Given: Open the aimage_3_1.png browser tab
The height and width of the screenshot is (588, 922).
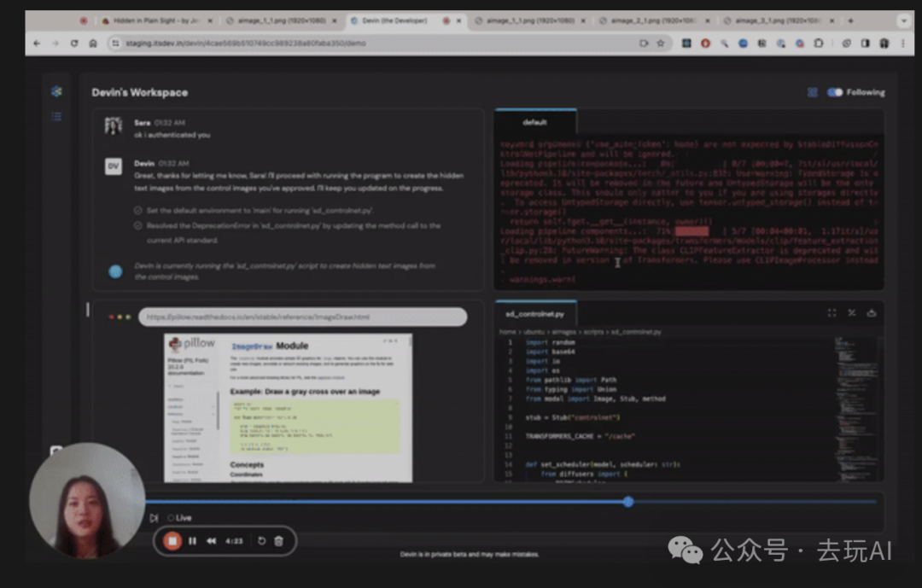Looking at the screenshot, I should pyautogui.click(x=778, y=20).
